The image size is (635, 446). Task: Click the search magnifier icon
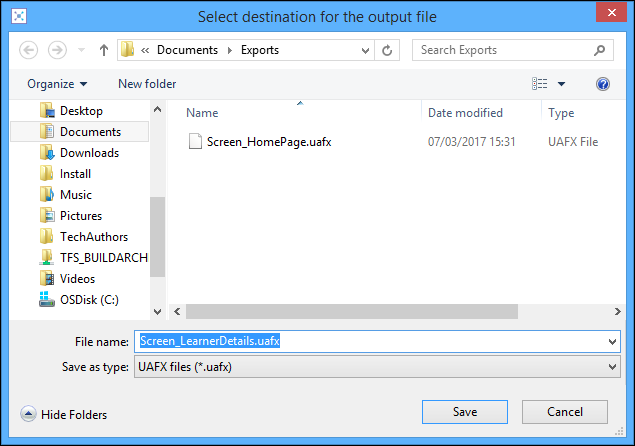tap(599, 50)
